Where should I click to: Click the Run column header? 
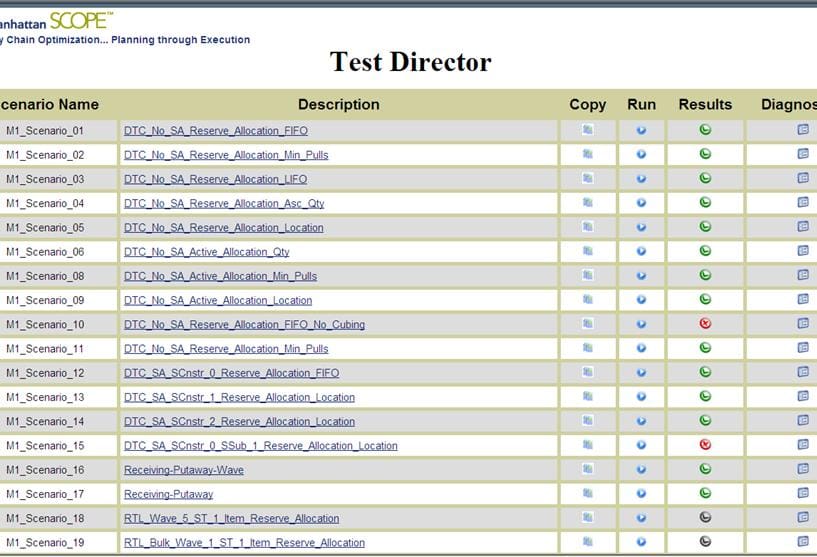(x=641, y=105)
